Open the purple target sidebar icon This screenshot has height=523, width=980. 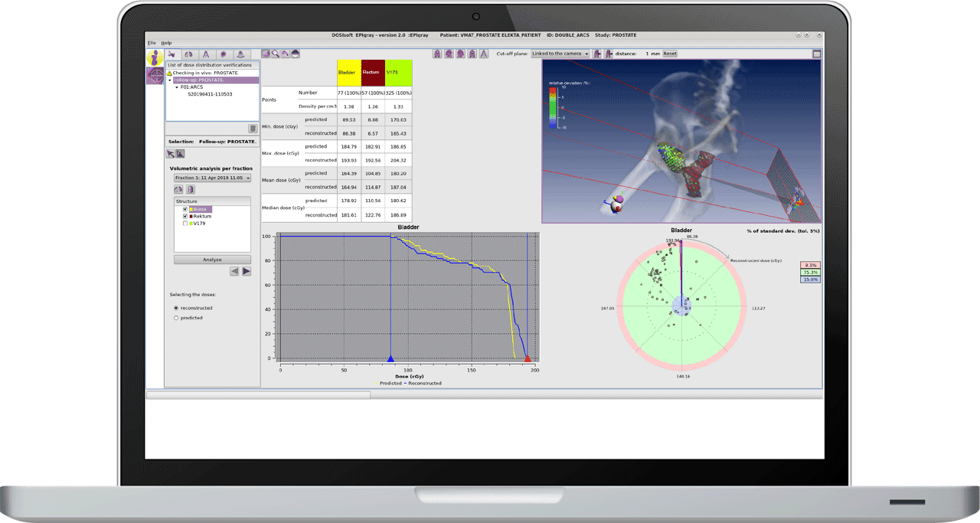[x=155, y=75]
